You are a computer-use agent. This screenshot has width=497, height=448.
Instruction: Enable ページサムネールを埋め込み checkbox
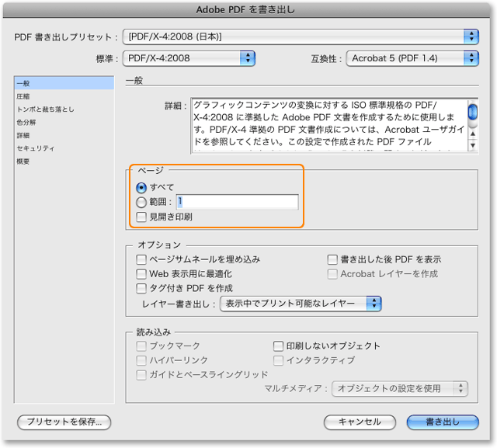click(x=141, y=259)
